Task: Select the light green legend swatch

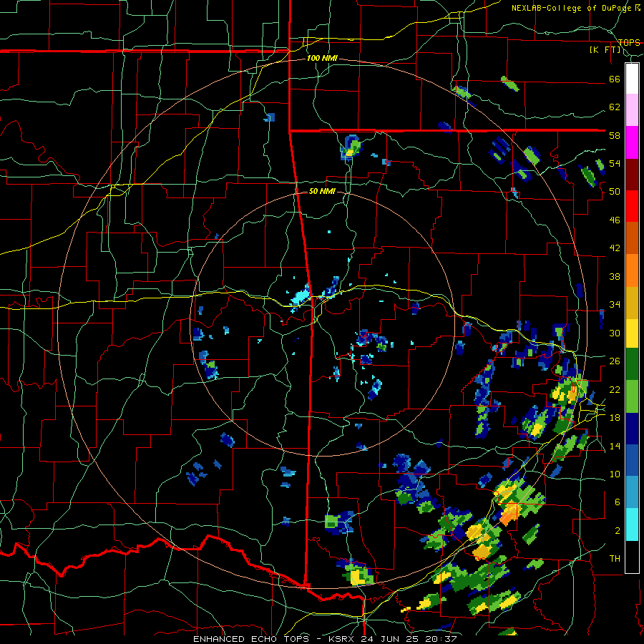Action: point(632,396)
